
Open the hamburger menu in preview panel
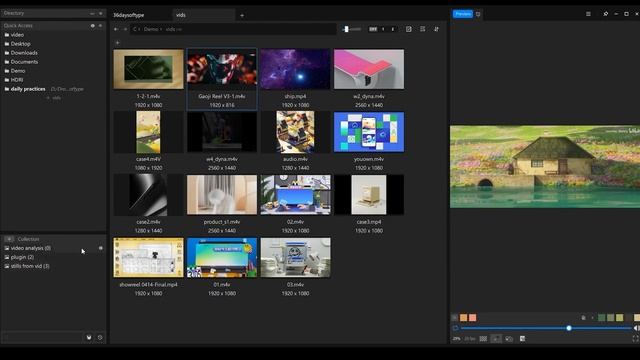pyautogui.click(x=588, y=14)
